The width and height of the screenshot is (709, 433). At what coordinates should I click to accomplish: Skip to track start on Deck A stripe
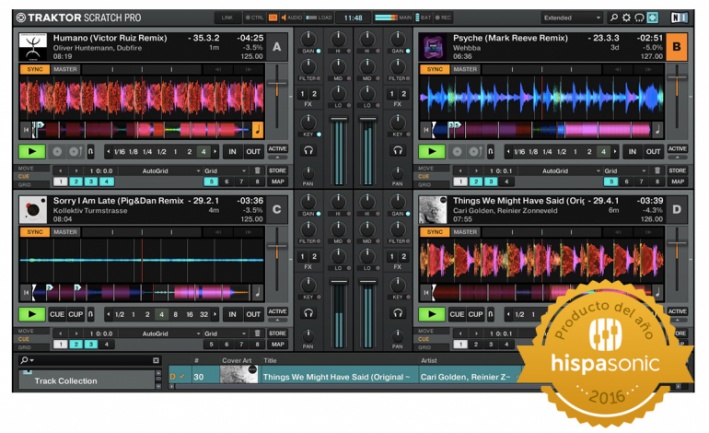[x=26, y=130]
